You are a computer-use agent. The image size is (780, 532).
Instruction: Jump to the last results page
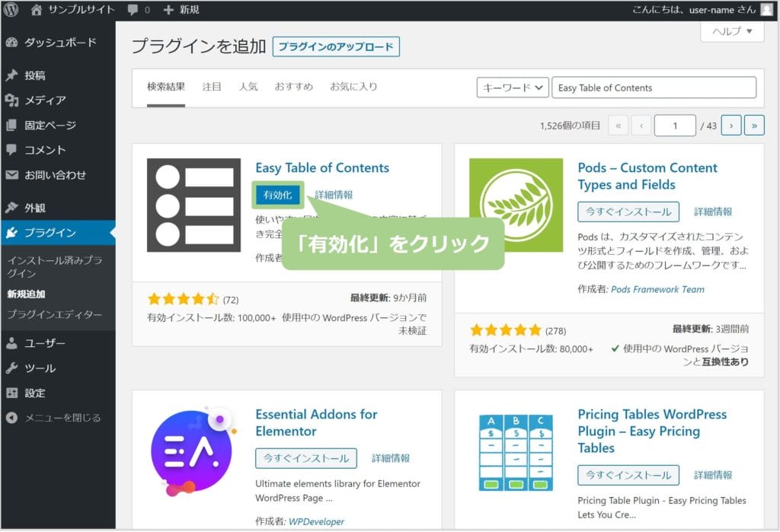click(x=754, y=126)
